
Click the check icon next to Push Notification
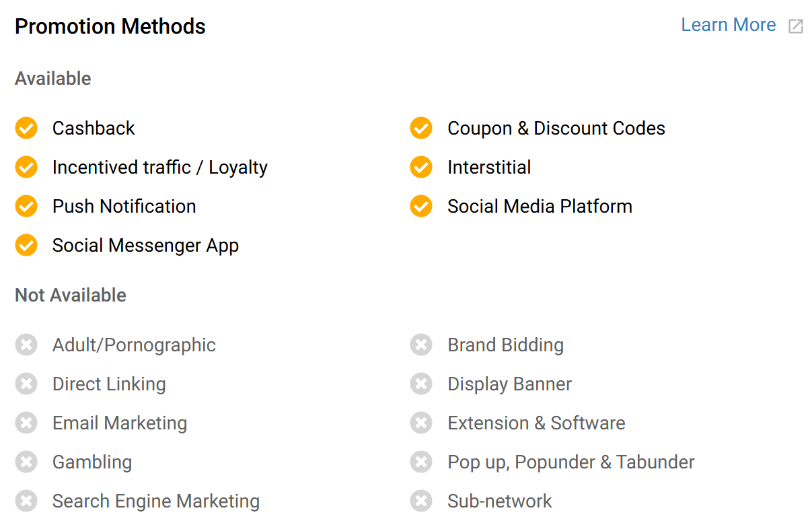point(26,206)
